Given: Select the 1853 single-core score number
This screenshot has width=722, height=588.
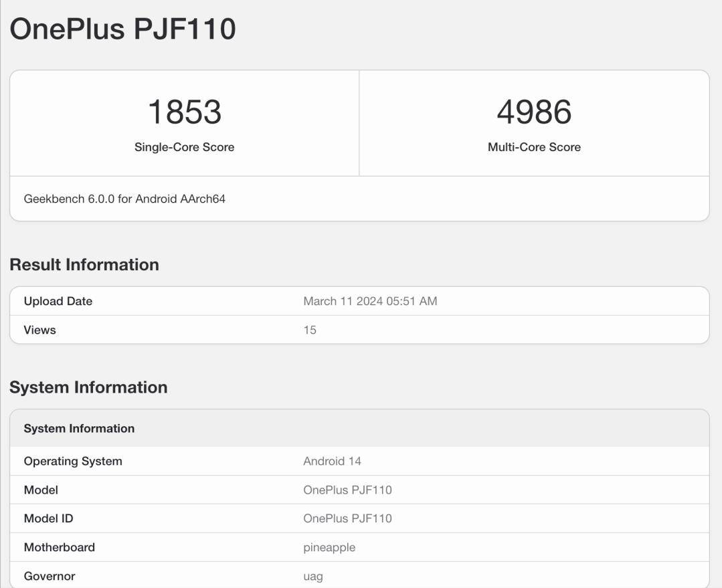Looking at the screenshot, I should (x=184, y=112).
